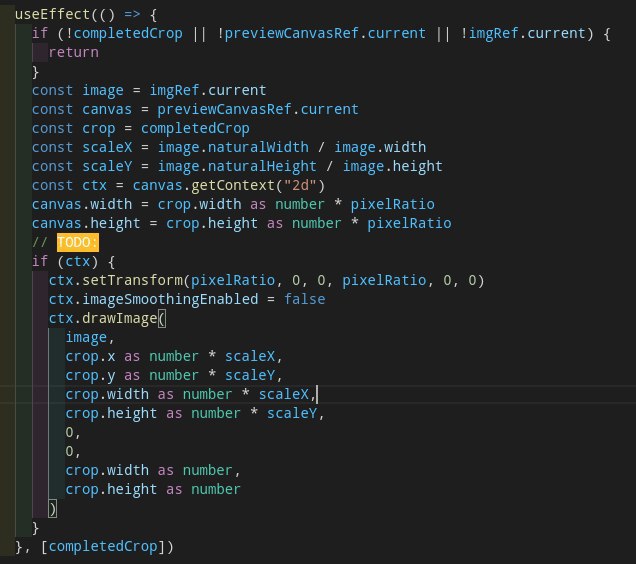This screenshot has height=564, width=636.
Task: Click crop.width as number * scaleX line
Action: 191,394
